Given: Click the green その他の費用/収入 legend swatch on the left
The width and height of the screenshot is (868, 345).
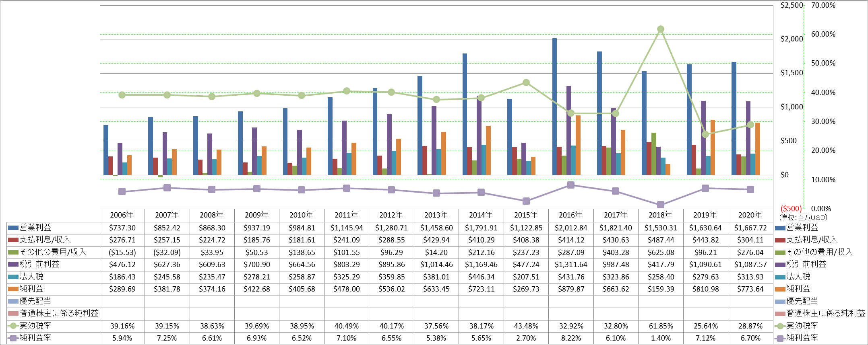Looking at the screenshot, I should pos(13,252).
